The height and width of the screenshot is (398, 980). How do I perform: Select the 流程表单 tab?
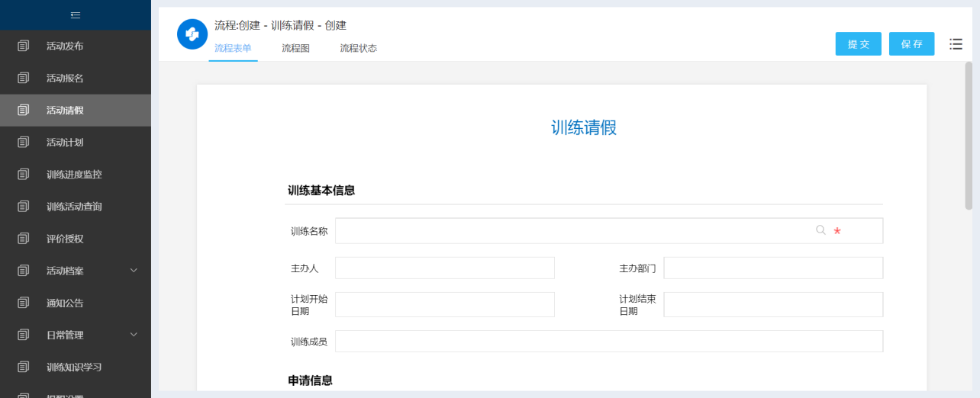tap(233, 48)
